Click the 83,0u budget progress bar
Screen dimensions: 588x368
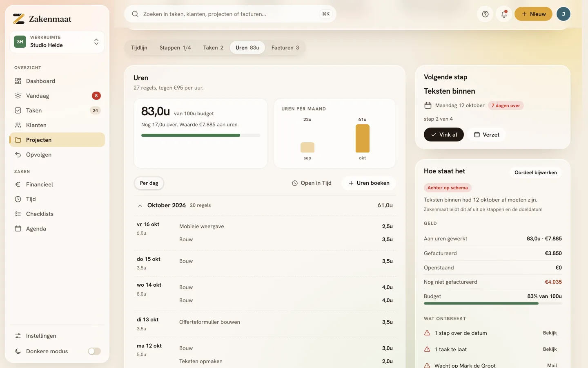point(200,135)
